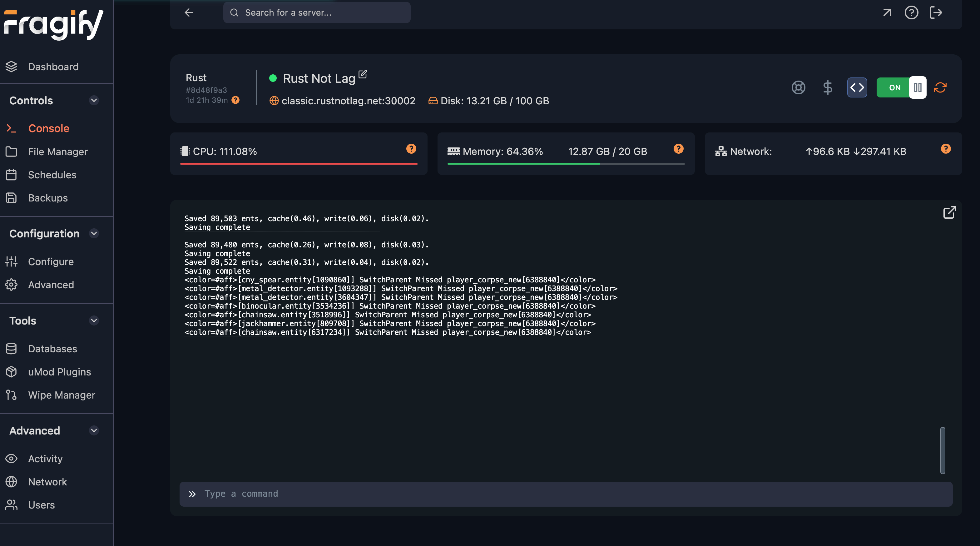Viewport: 980px width, 546px height.
Task: Open the Advanced configuration link
Action: (x=51, y=285)
